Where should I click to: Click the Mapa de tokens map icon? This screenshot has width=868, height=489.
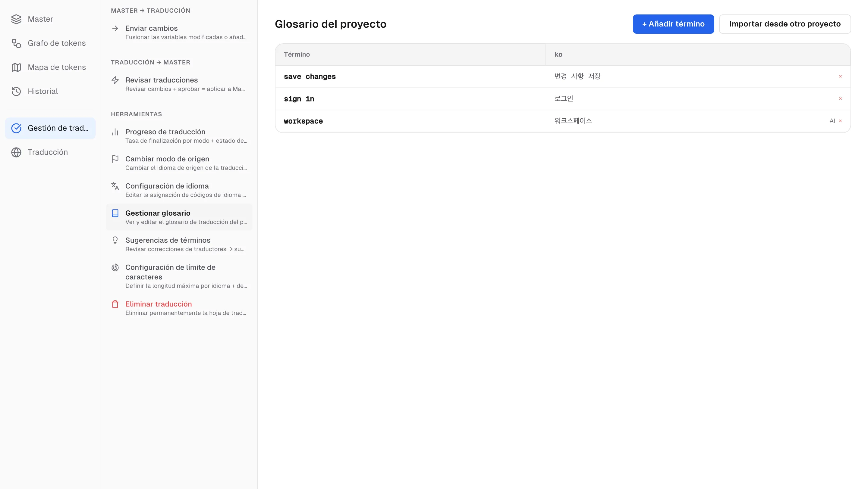[16, 67]
